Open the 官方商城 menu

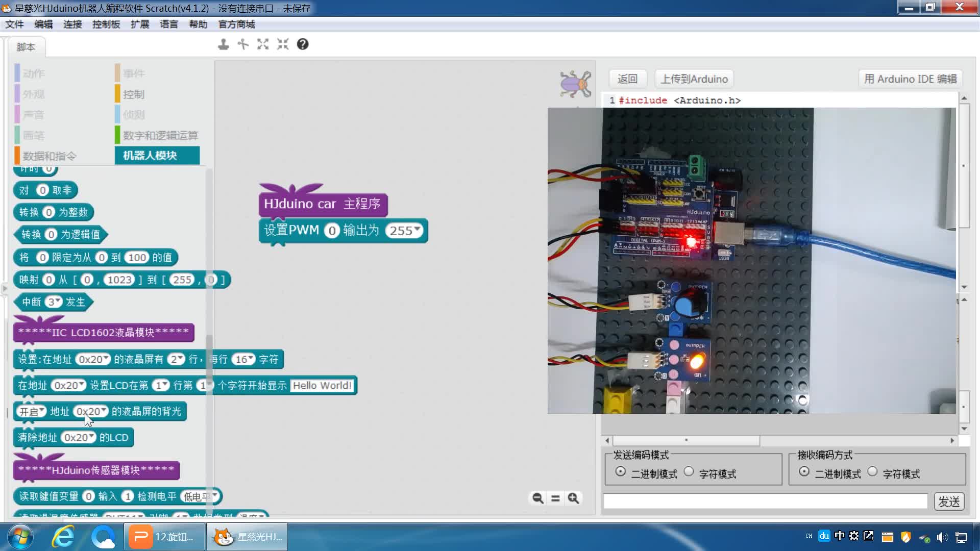[236, 24]
